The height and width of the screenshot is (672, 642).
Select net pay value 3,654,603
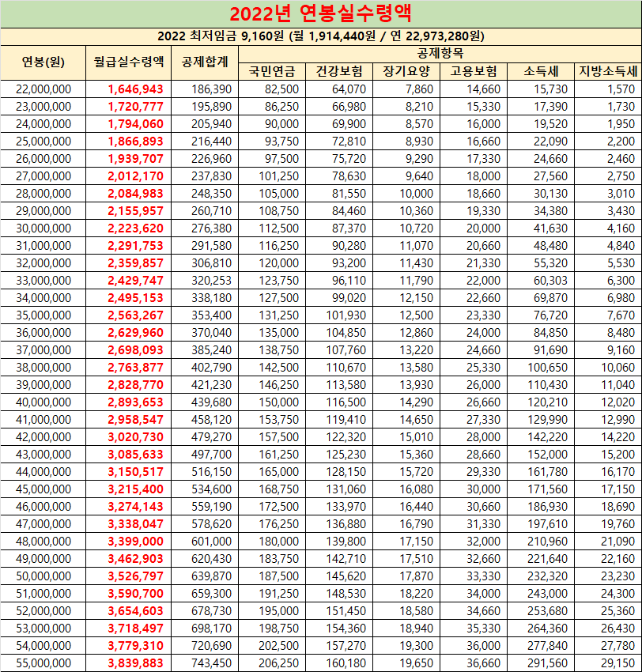click(x=135, y=611)
